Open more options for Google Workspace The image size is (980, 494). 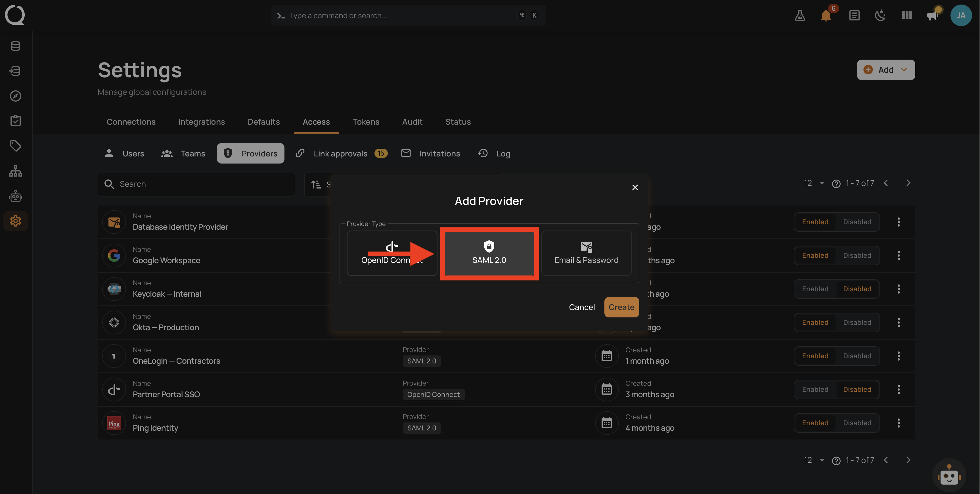pyautogui.click(x=899, y=255)
